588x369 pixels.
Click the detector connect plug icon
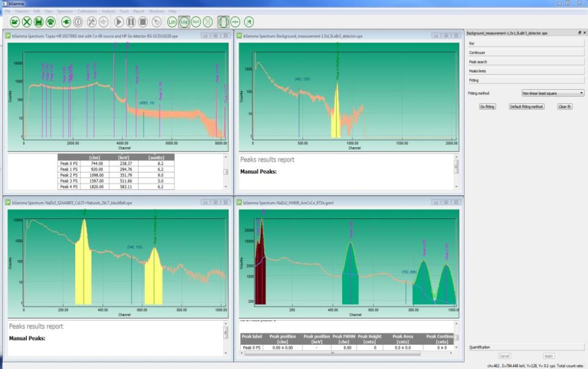(x=65, y=22)
